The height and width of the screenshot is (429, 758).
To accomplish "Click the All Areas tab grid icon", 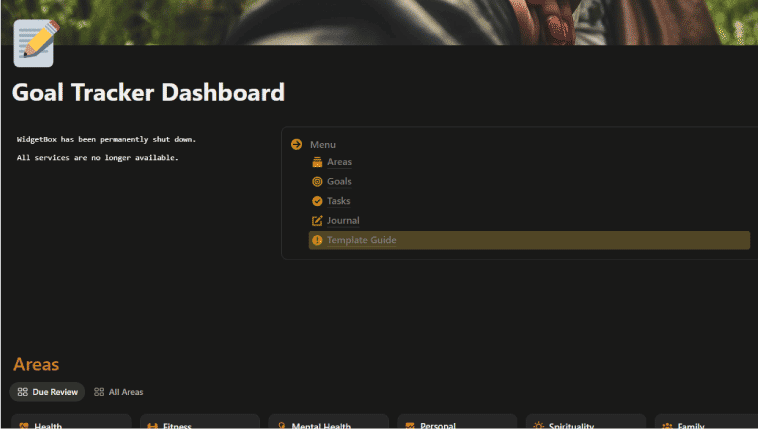I will (99, 392).
